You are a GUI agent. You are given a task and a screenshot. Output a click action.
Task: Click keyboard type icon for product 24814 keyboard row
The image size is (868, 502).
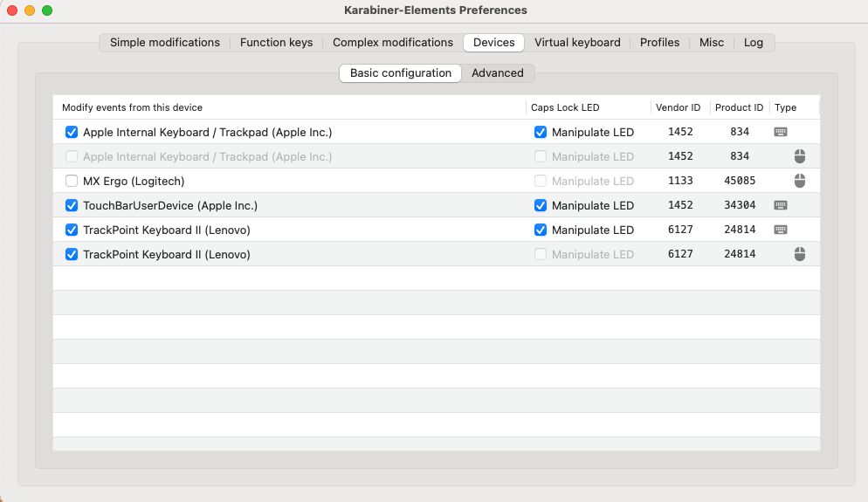(x=781, y=230)
